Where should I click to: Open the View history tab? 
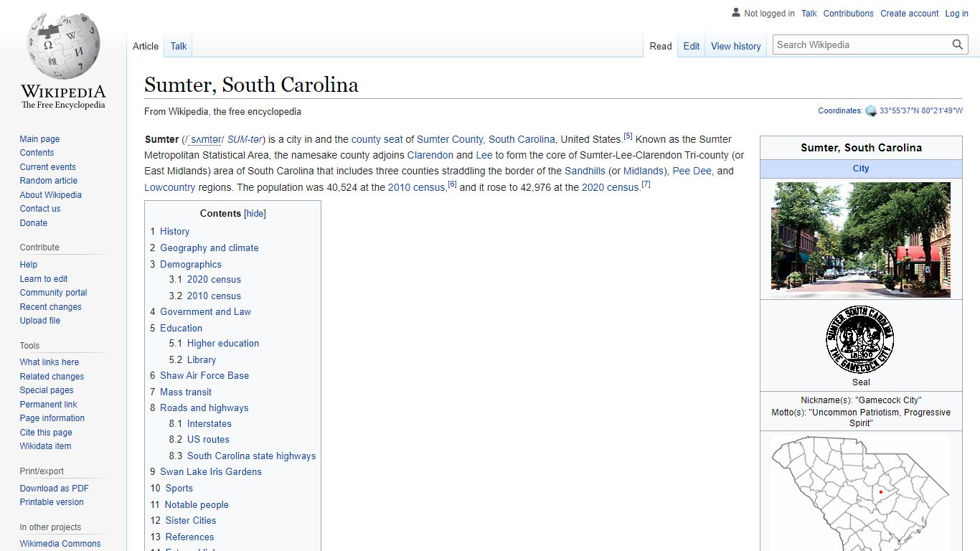tap(736, 46)
